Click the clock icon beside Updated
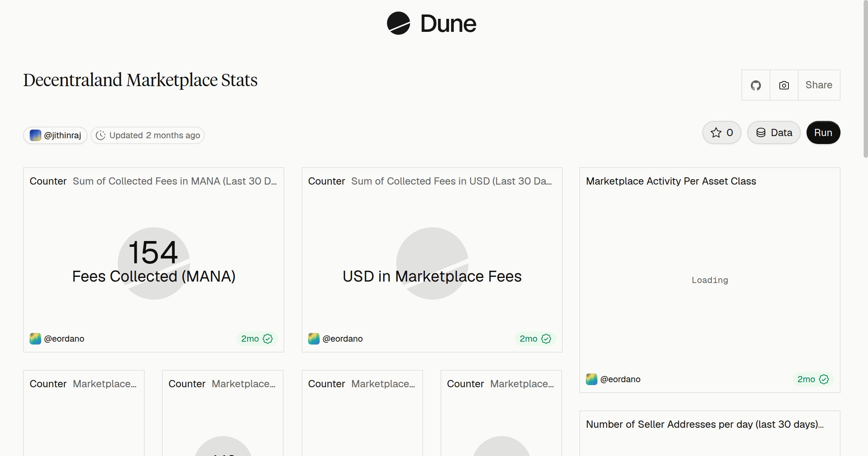 pyautogui.click(x=101, y=135)
